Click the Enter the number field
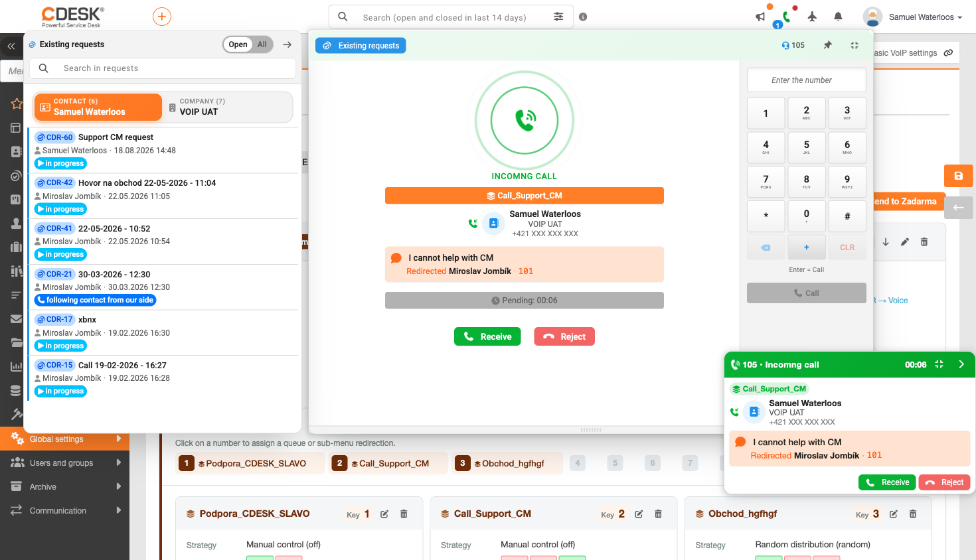 click(806, 80)
